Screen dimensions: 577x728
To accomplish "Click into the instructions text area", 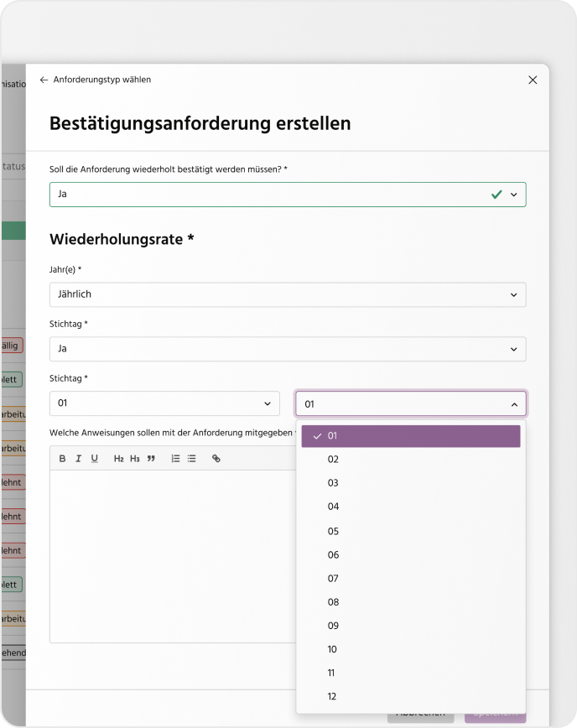I will (x=173, y=556).
